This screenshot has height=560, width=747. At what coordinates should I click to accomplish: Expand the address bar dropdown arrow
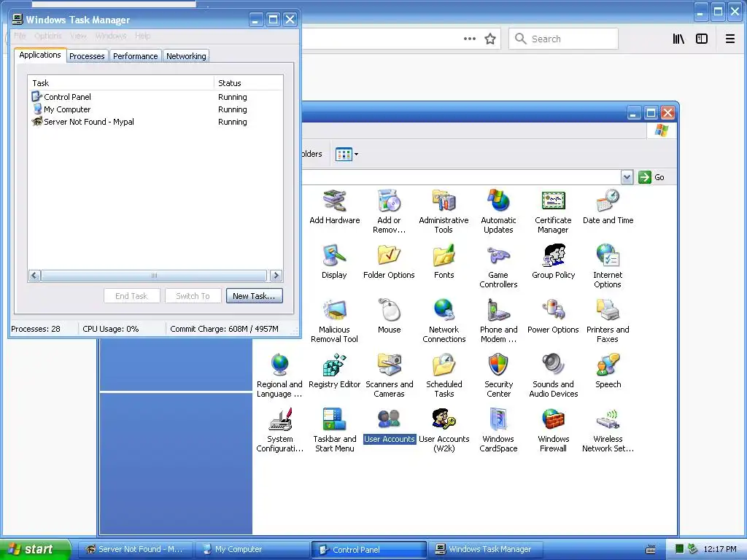[627, 177]
